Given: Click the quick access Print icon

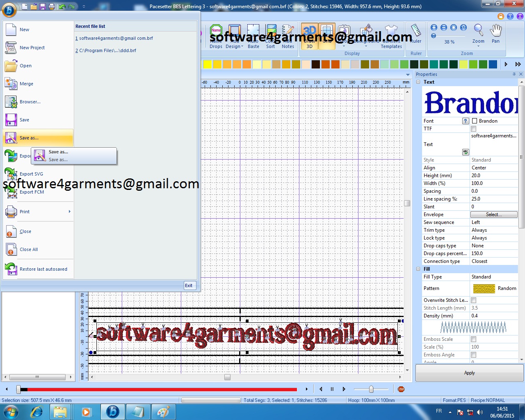Looking at the screenshot, I should [52, 7].
